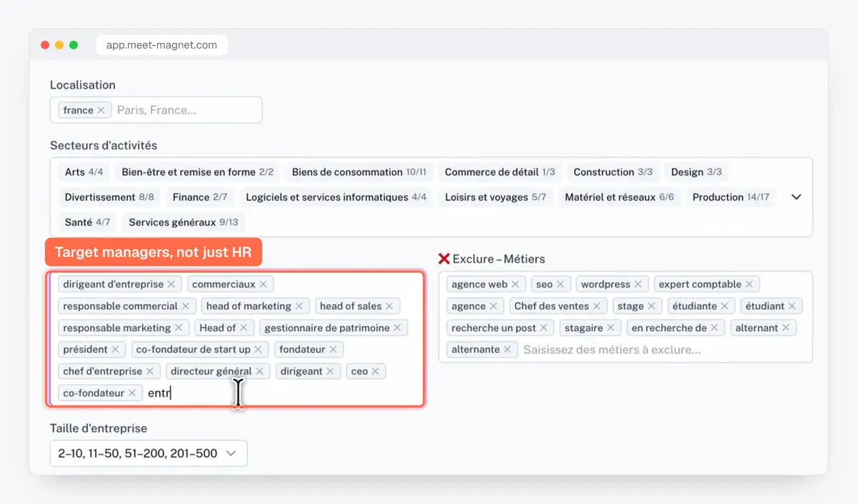
Task: Select the Bien-être et remise en forme sector
Action: pos(198,172)
